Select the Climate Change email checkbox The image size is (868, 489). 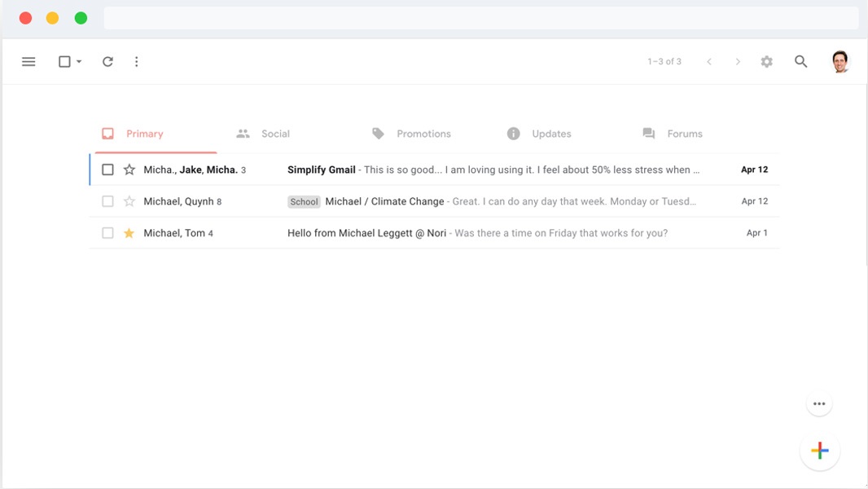pyautogui.click(x=107, y=201)
